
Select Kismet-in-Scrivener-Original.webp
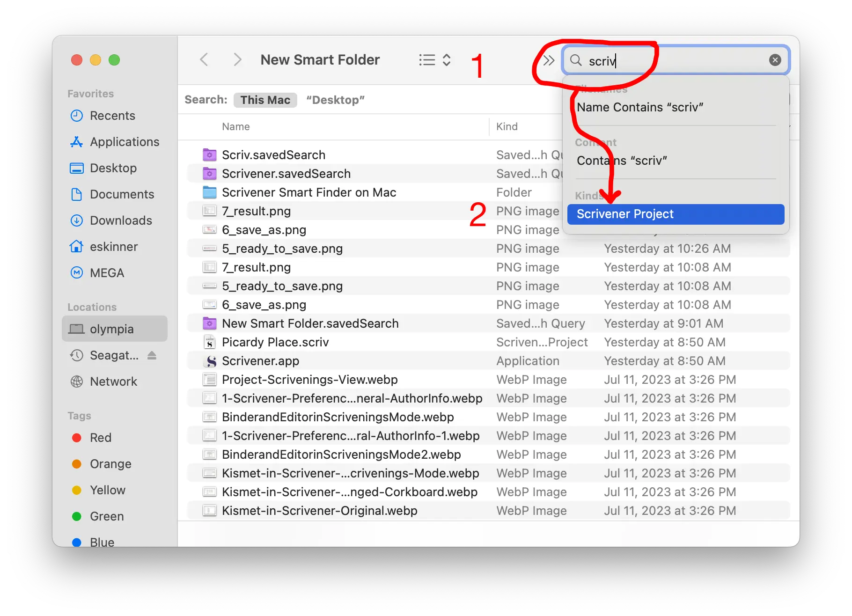pos(320,511)
